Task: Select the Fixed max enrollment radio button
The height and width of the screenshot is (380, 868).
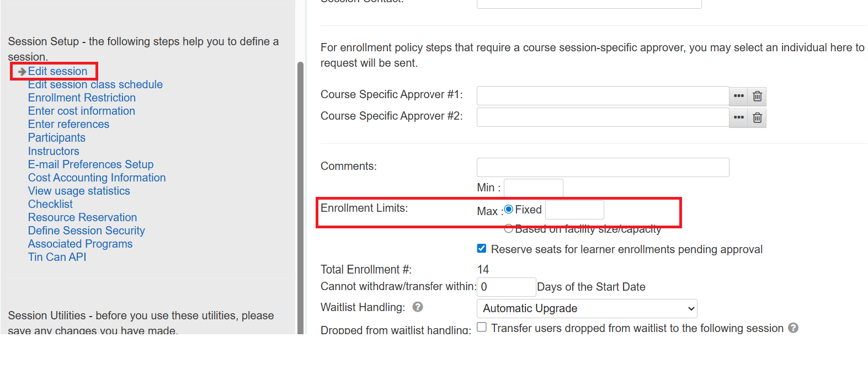Action: coord(509,209)
